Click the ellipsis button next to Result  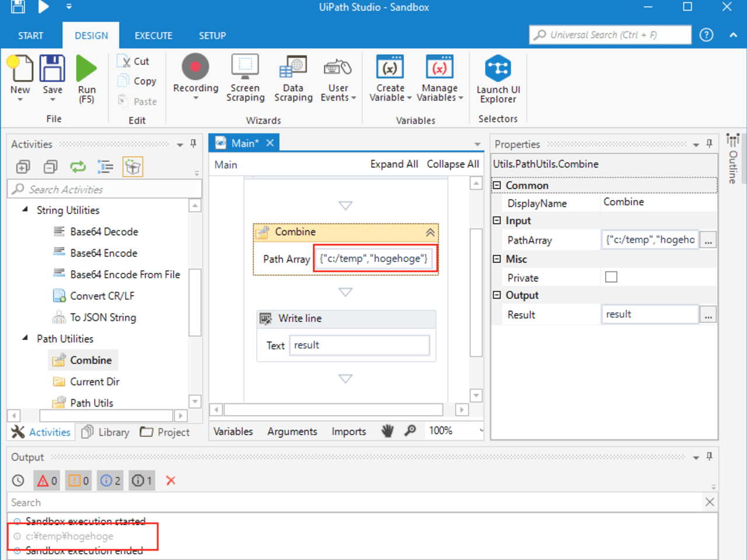tap(708, 314)
